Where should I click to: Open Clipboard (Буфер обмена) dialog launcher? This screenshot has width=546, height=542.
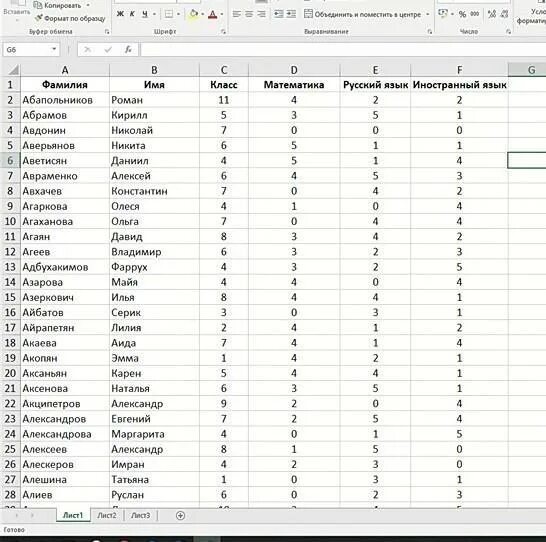coord(107,32)
